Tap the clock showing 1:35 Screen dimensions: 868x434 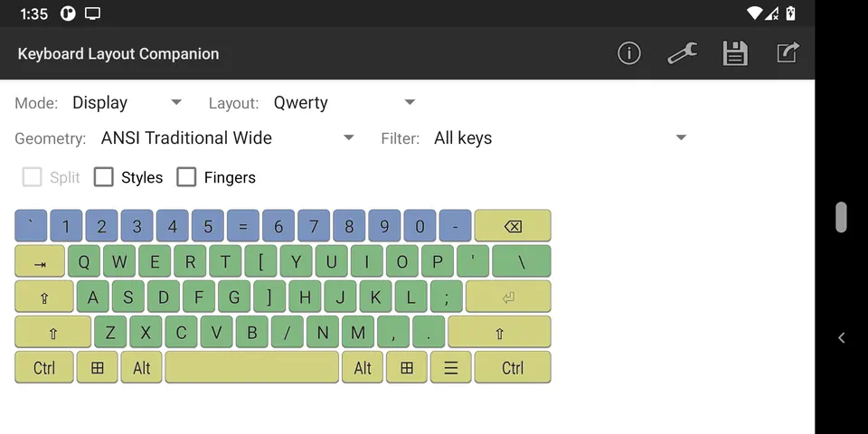33,14
